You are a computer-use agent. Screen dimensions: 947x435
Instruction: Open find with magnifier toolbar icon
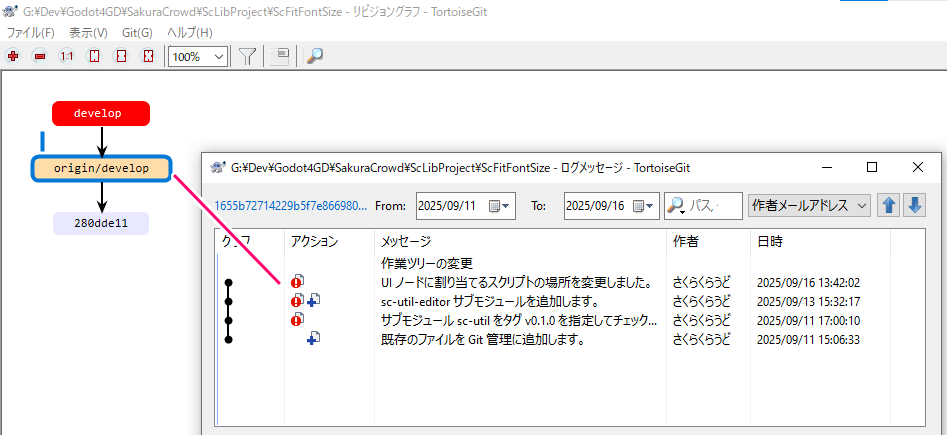[x=314, y=56]
